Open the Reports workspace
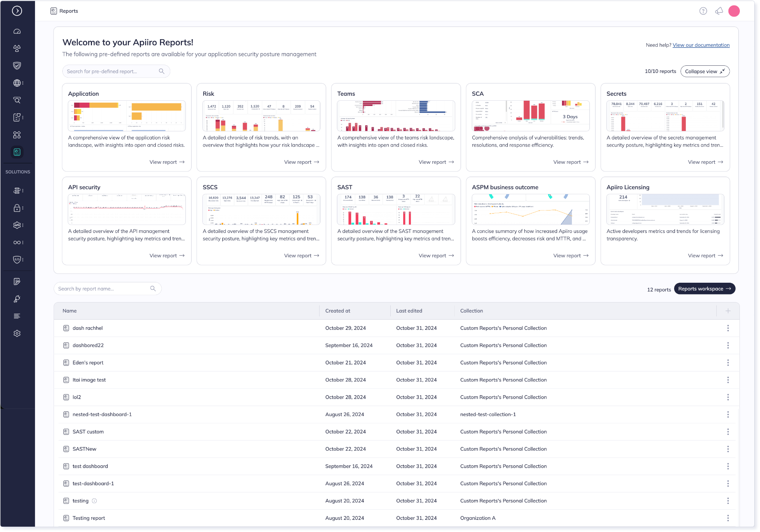Image resolution: width=760 pixels, height=532 pixels. pos(705,289)
